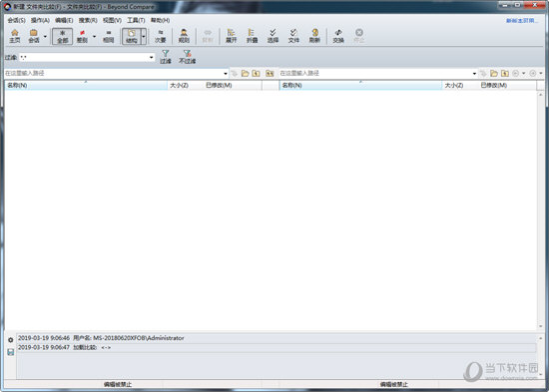Open the Help (帮助(H)) menu
Viewport: 549px width, 392px height.
click(160, 20)
